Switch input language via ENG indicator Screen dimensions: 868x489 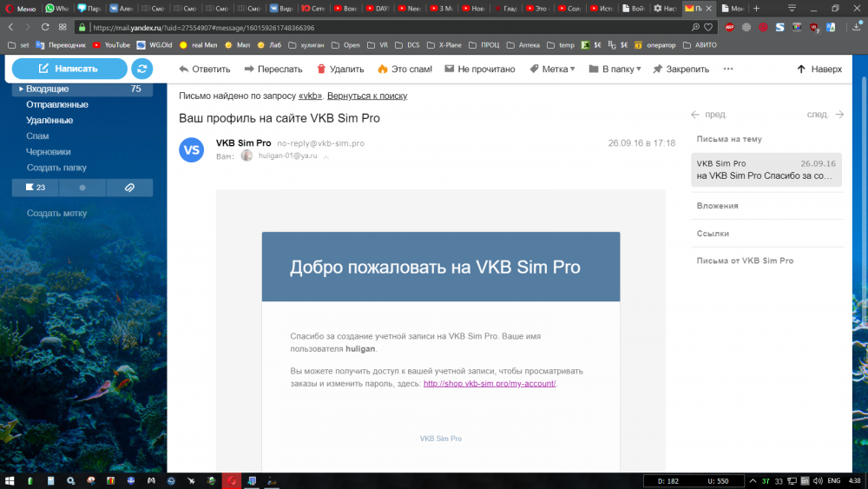pos(833,480)
